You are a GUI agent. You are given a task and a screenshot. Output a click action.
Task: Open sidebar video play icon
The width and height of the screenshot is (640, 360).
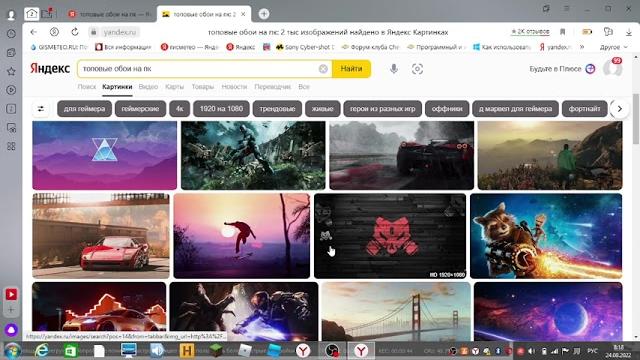(11, 90)
